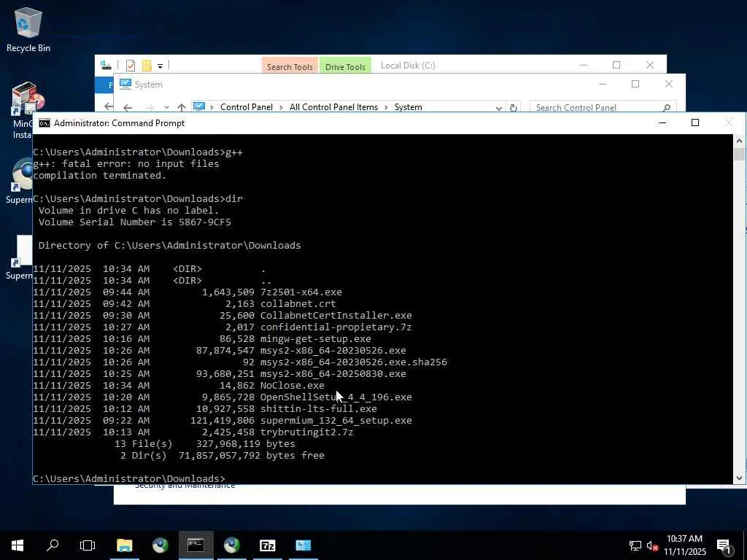This screenshot has width=747, height=560.
Task: Click All Control Panel Items breadcrumb
Action: pyautogui.click(x=333, y=107)
